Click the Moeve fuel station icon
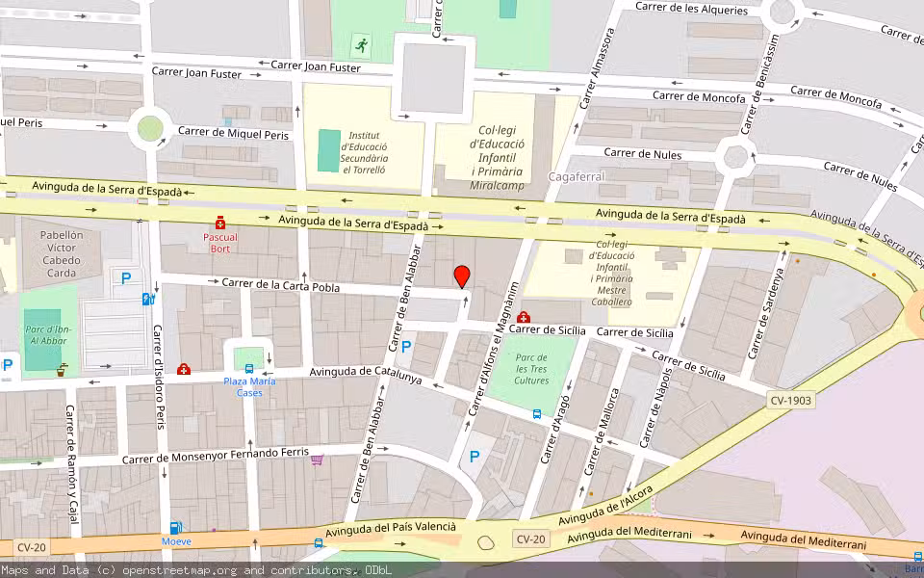 coord(174,528)
